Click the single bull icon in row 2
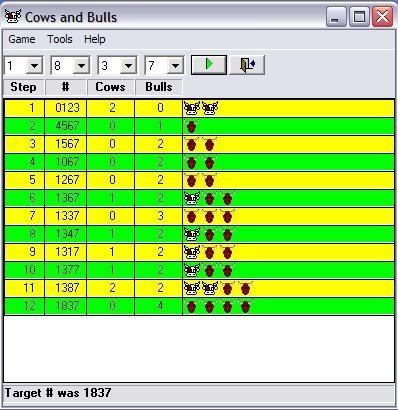 191,127
